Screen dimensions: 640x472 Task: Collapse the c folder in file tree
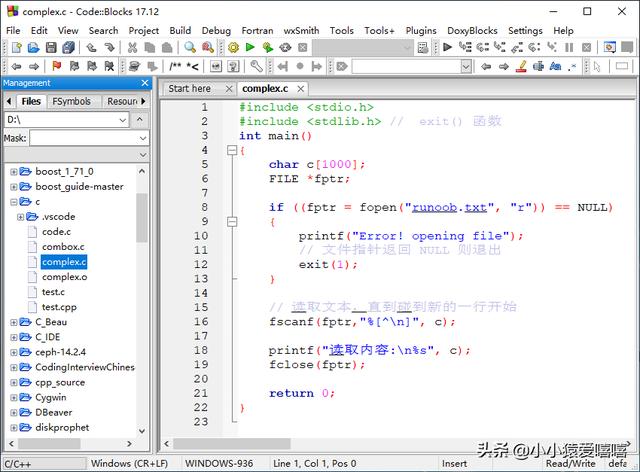point(14,202)
